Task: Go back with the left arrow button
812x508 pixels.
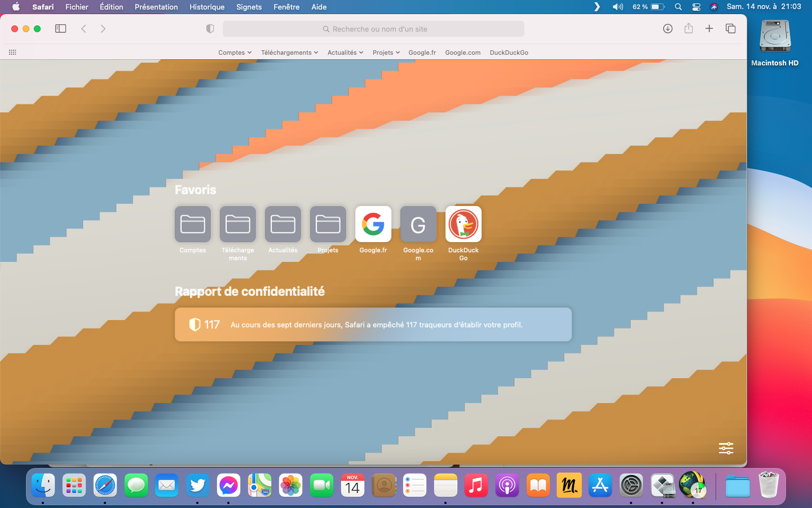Action: click(x=83, y=29)
